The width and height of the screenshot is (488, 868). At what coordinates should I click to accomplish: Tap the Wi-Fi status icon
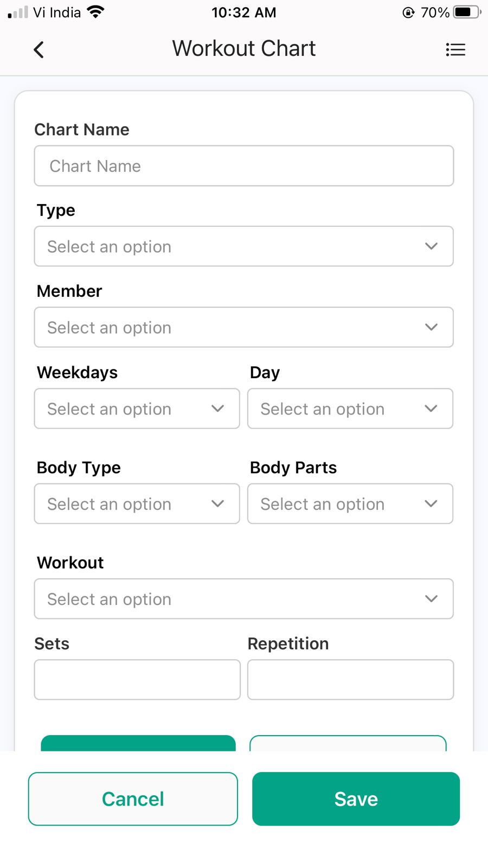tap(96, 12)
